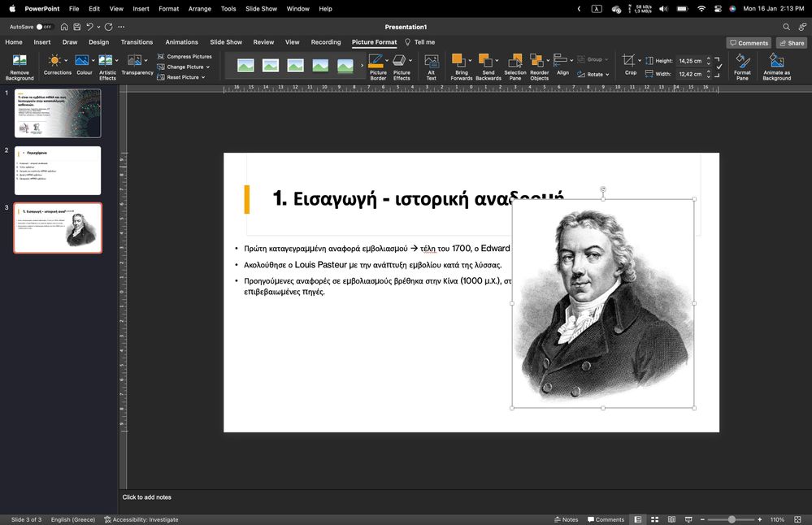Screen dimensions: 812x525
Task: Click the Height input field
Action: click(691, 61)
